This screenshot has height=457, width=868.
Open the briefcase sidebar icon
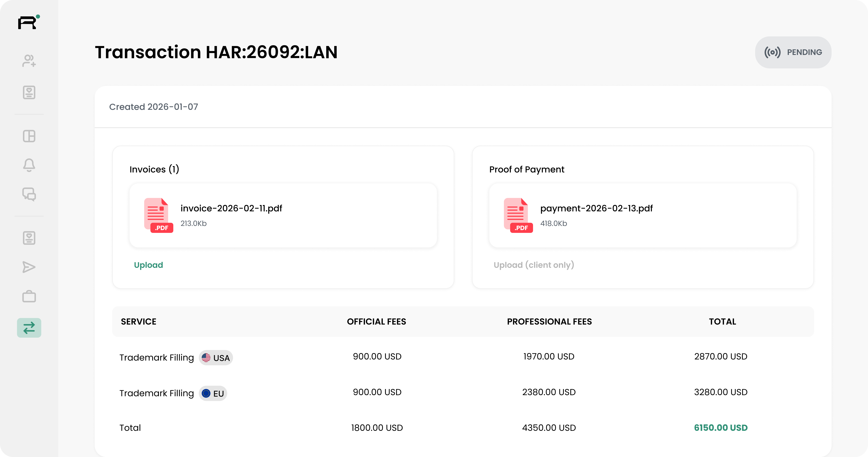29,296
